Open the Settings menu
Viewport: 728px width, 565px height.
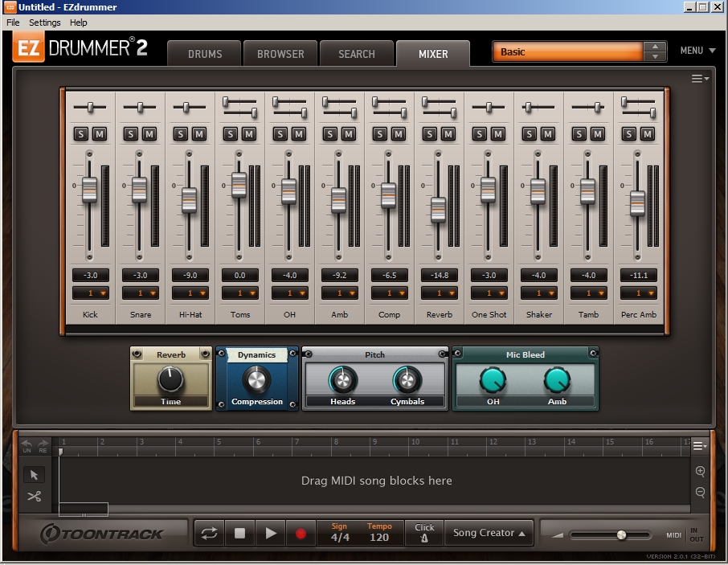tap(44, 23)
